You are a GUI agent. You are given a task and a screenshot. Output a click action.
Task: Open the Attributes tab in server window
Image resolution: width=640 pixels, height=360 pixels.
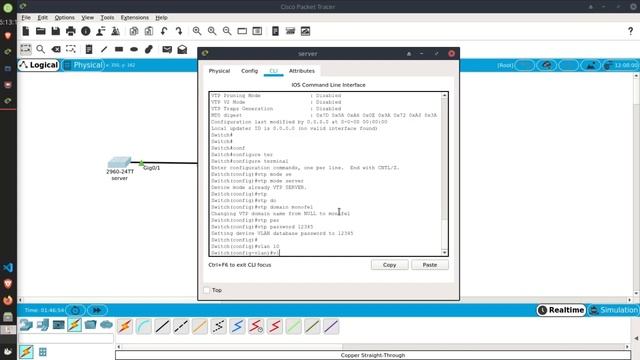(x=302, y=71)
